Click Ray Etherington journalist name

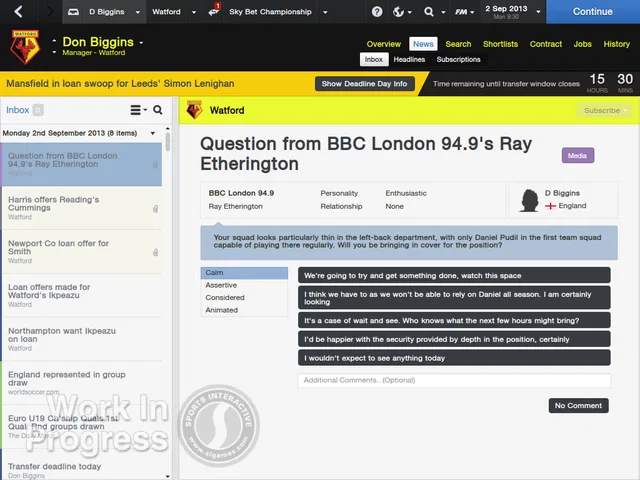[x=236, y=207]
